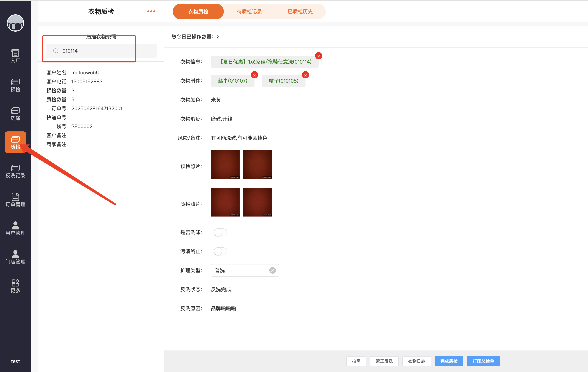
Task: Toggle the 是否洗涤 switch
Action: pyautogui.click(x=220, y=232)
